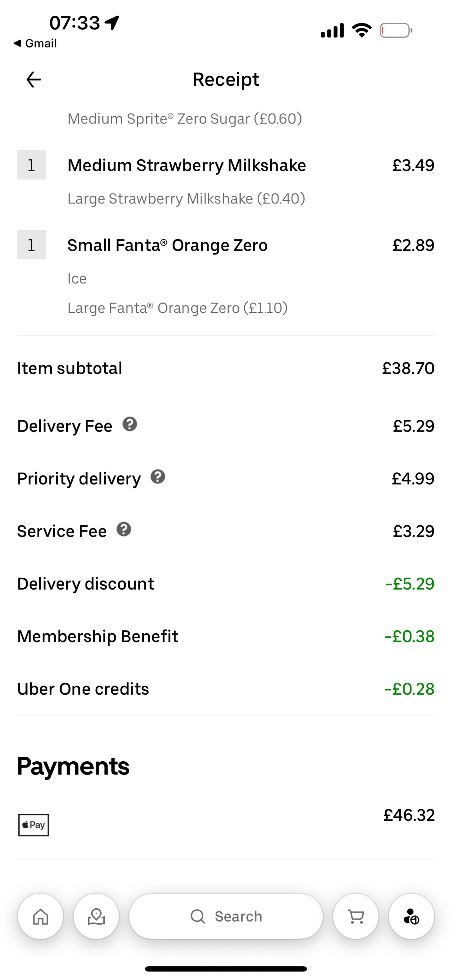Tap quantity box beside Strawberry Milkshake
Image resolution: width=452 pixels, height=980 pixels.
[x=31, y=165]
